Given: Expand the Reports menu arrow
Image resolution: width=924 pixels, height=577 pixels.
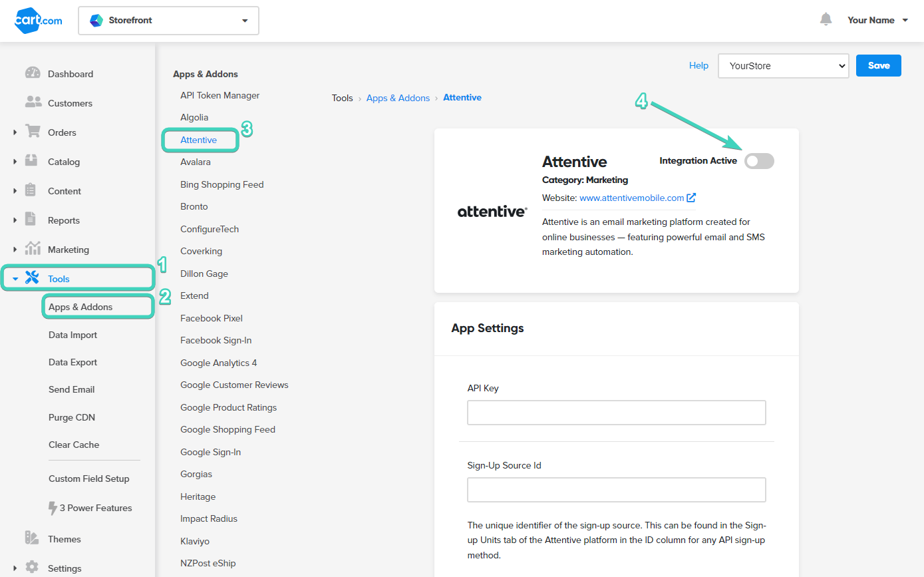Looking at the screenshot, I should pos(15,220).
